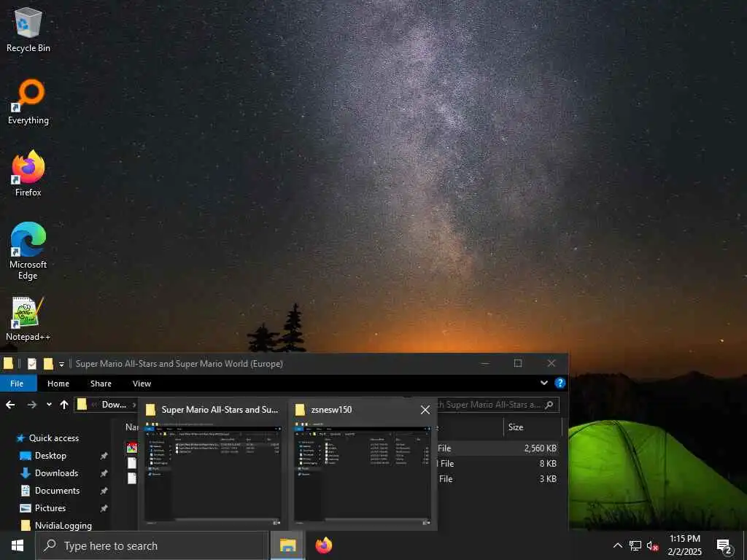Click the pin icon beside Documents
Viewport: 747px width, 560px height.
coord(104,491)
